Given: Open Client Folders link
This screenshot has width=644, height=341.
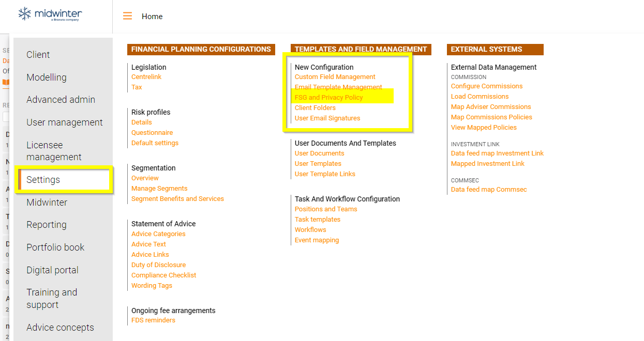Looking at the screenshot, I should pyautogui.click(x=315, y=108).
